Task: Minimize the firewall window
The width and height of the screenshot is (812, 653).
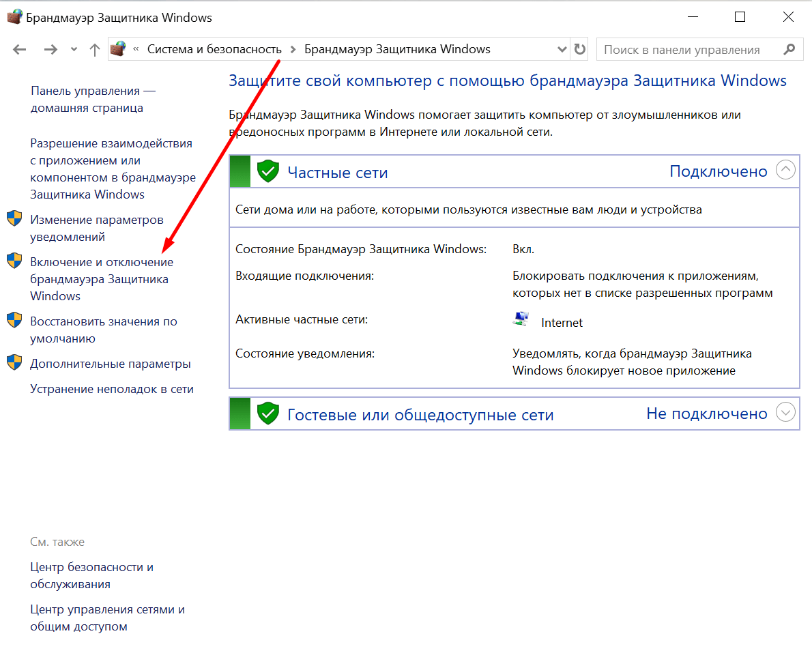Action: [x=693, y=17]
